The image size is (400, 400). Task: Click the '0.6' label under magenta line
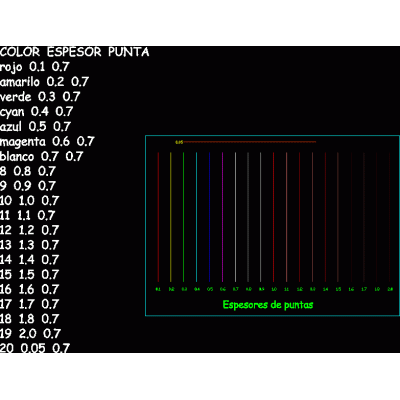[x=223, y=289]
